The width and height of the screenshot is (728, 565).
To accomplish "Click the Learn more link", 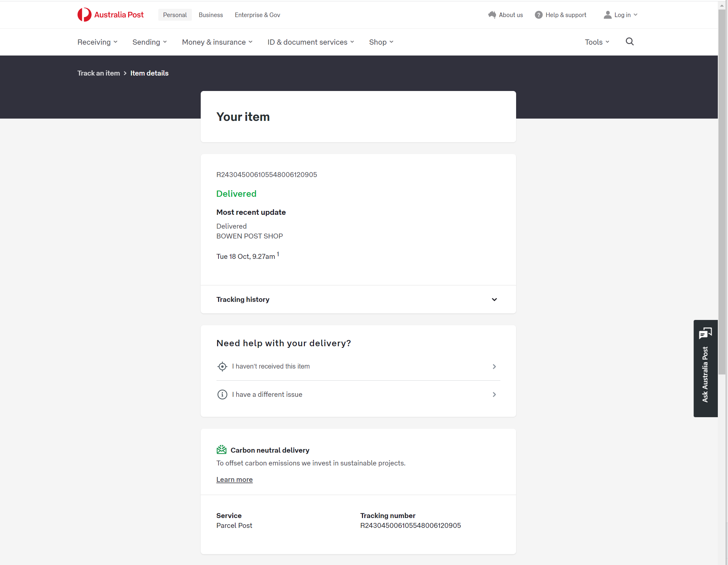I will click(234, 479).
